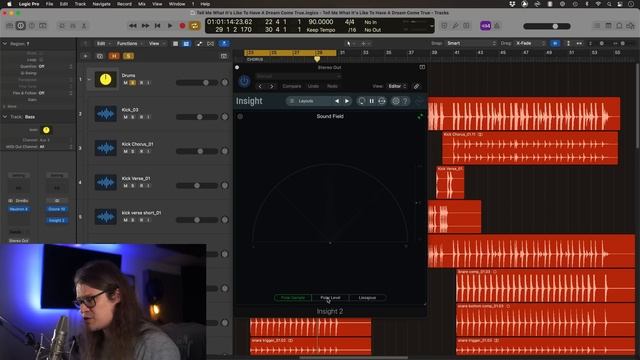Toggle Show/Hide Automation icon in tracks toolbar
The height and width of the screenshot is (360, 640).
click(199, 43)
